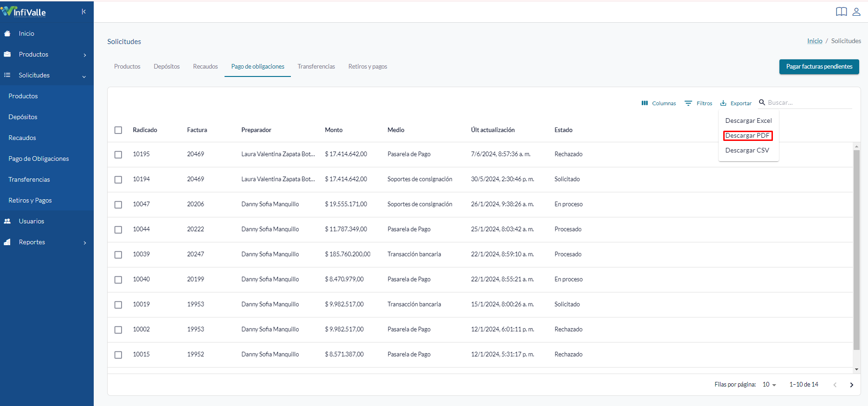Check the row with radicado 10195
868x406 pixels.
pos(118,154)
